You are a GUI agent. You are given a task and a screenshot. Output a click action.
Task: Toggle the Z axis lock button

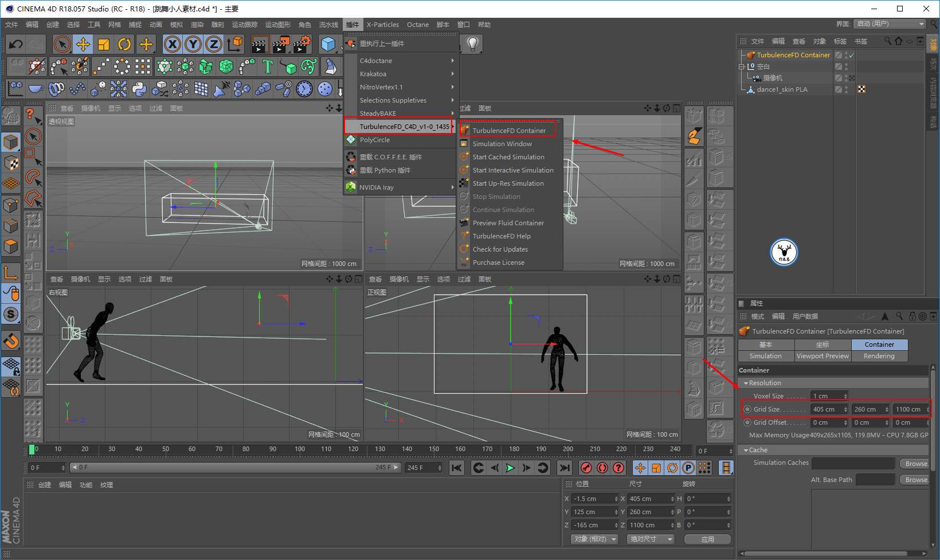(x=214, y=44)
